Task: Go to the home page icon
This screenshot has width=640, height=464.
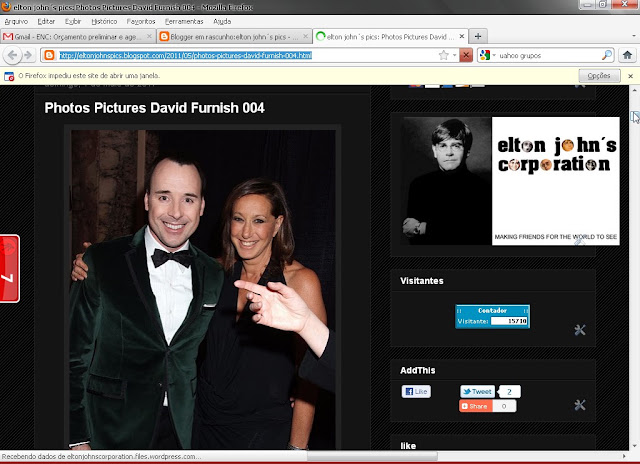Action: [x=627, y=55]
